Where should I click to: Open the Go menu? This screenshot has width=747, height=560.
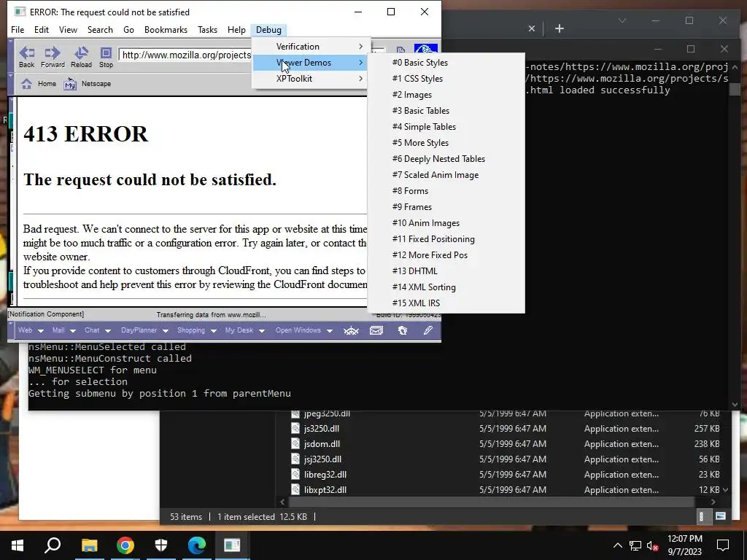(128, 30)
